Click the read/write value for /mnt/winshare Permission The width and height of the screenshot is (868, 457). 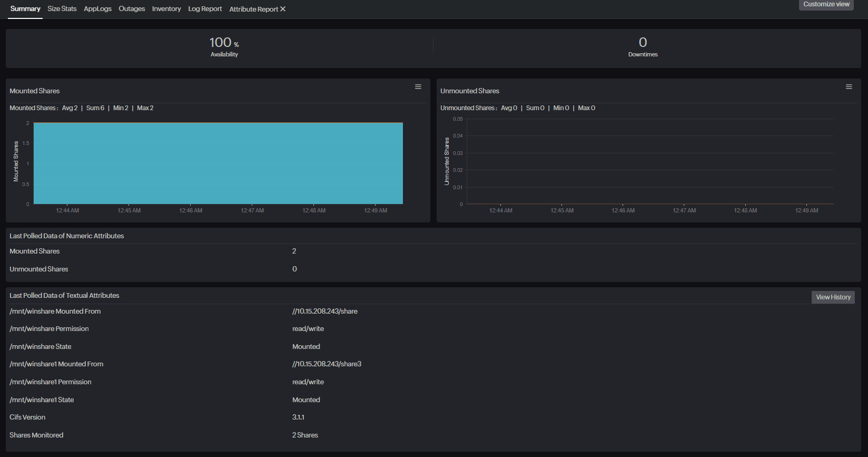[x=308, y=329]
